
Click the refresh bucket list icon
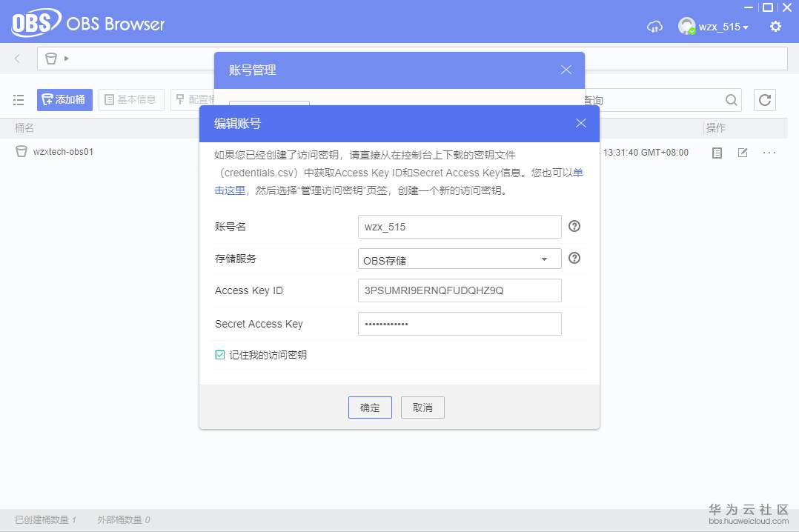click(764, 99)
